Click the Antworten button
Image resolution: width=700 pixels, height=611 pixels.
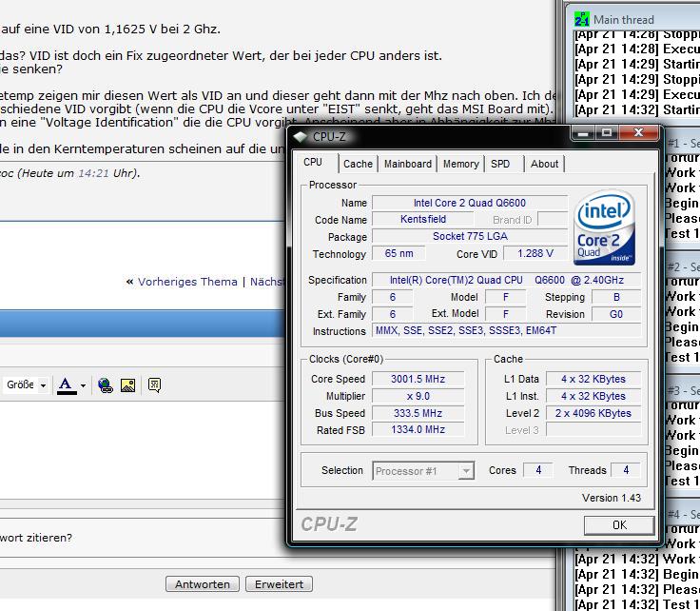click(x=203, y=584)
